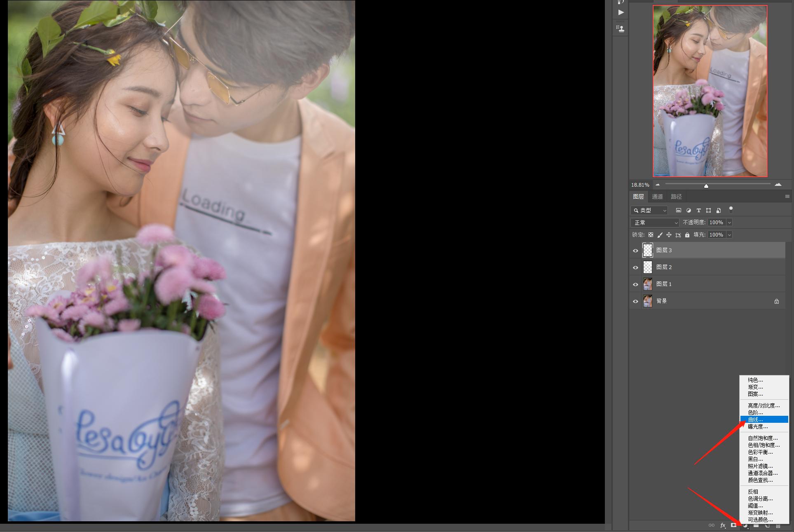Filter for adjustment layers icon
The width and height of the screenshot is (794, 532).
coord(689,211)
